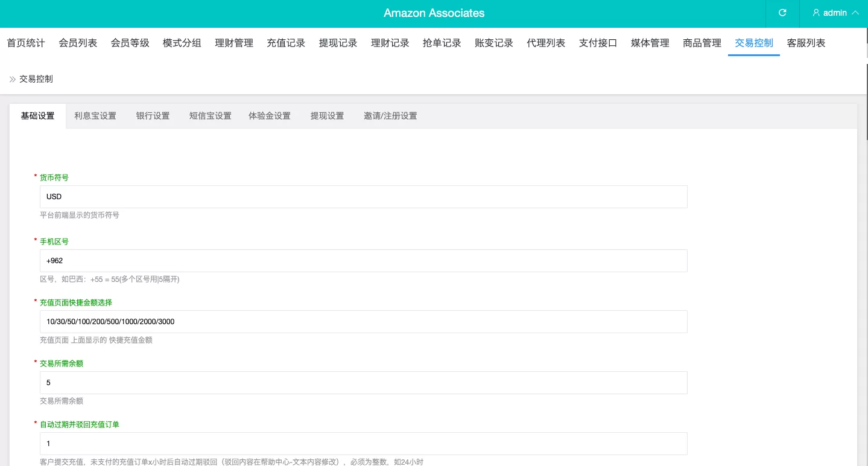
Task: Open the 银行设置 tab
Action: tap(153, 116)
